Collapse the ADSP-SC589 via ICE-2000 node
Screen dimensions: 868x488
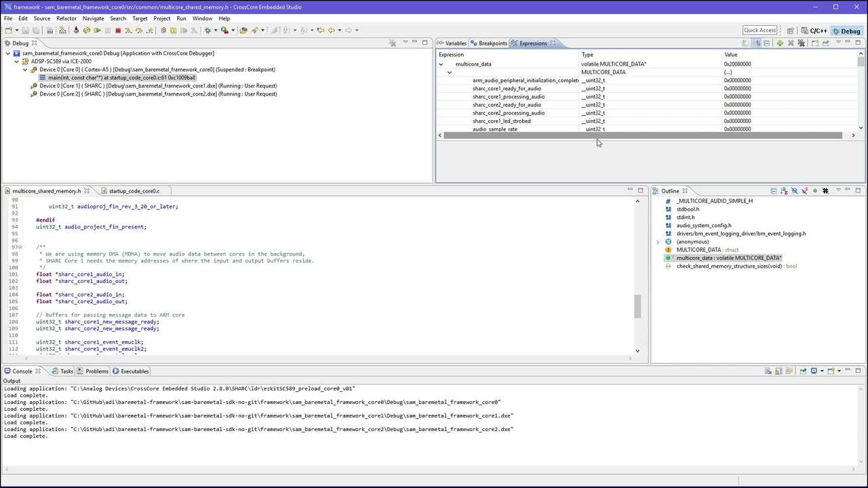coord(17,62)
